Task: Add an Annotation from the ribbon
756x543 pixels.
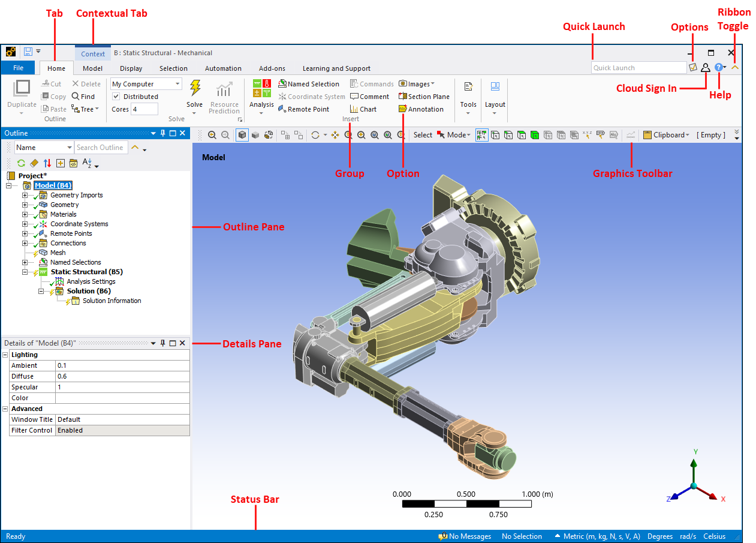Action: [421, 109]
